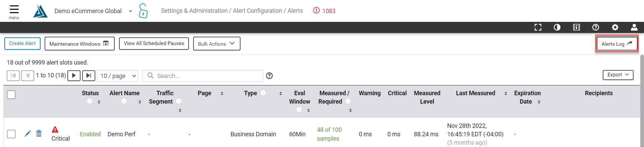
Task: Go to next page of alerts
Action: coord(74,76)
